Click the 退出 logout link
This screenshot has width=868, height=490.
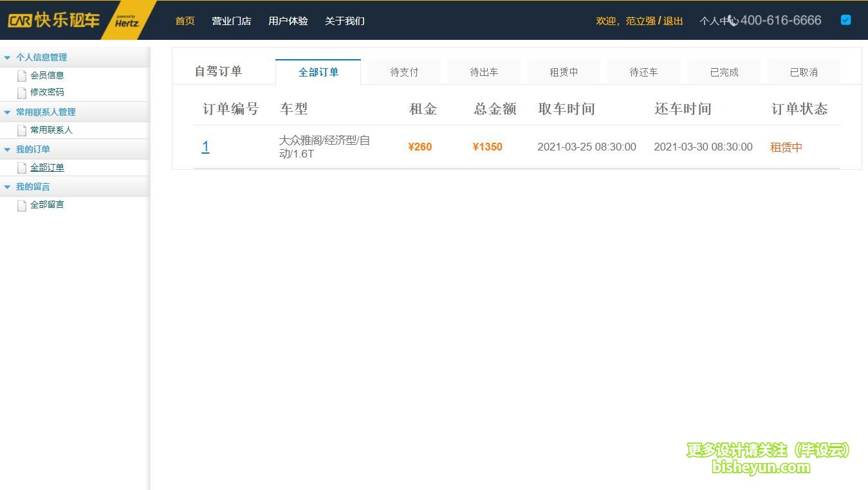pos(673,20)
